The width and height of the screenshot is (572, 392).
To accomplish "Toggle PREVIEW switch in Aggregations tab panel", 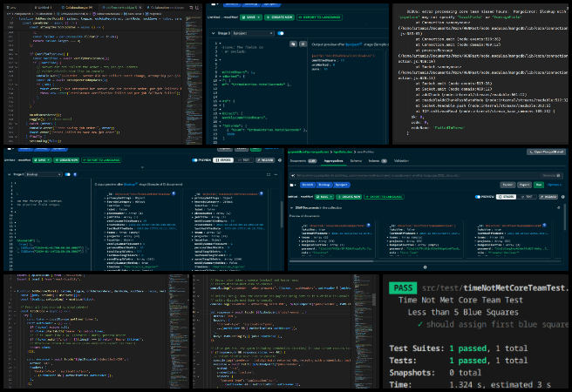I will (478, 197).
